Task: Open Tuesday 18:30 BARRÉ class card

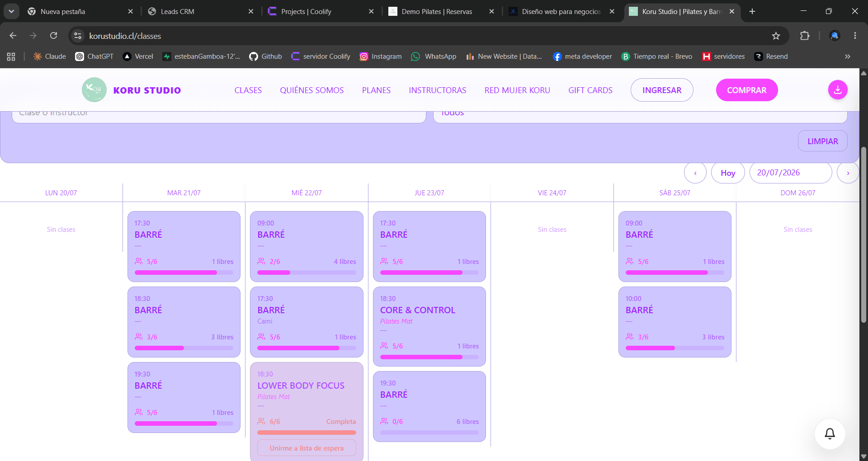Action: tap(184, 322)
